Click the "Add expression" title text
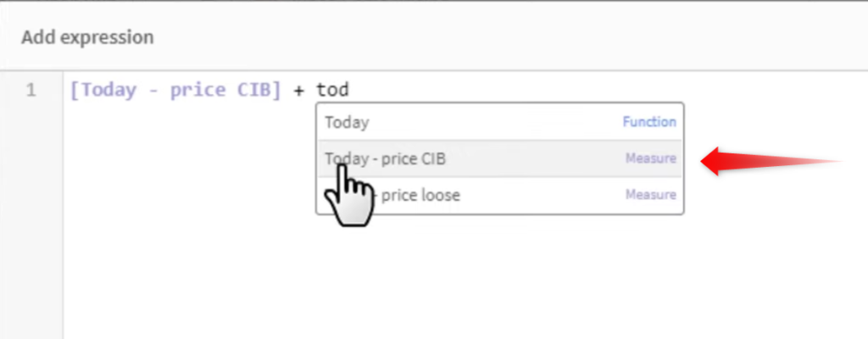Viewport: 868px width, 339px height. click(87, 37)
